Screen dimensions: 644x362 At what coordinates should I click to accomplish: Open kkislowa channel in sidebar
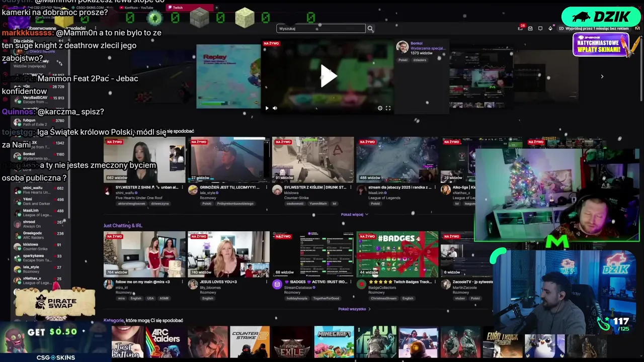[x=40, y=246]
